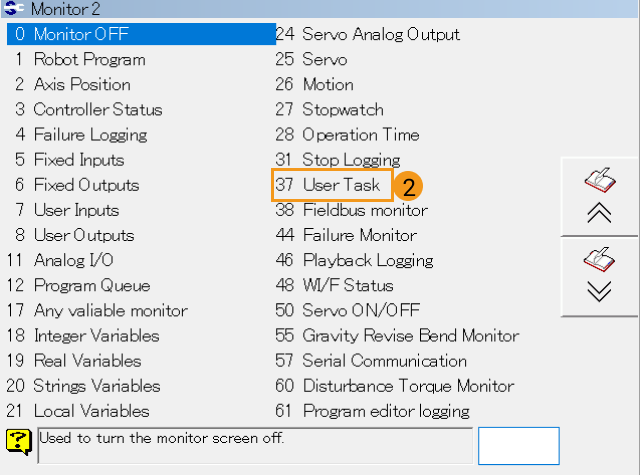
Task: Click the yellow question mark help icon
Action: click(x=18, y=440)
